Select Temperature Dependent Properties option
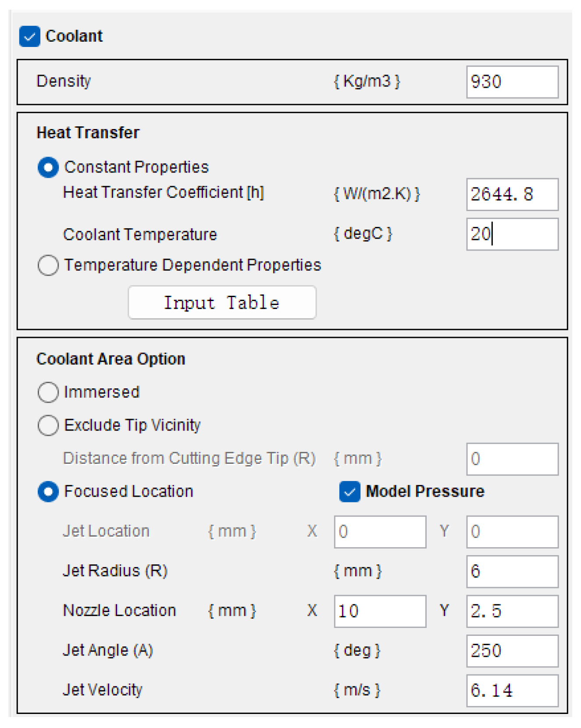Viewport: 581px width, 728px height. pyautogui.click(x=48, y=265)
